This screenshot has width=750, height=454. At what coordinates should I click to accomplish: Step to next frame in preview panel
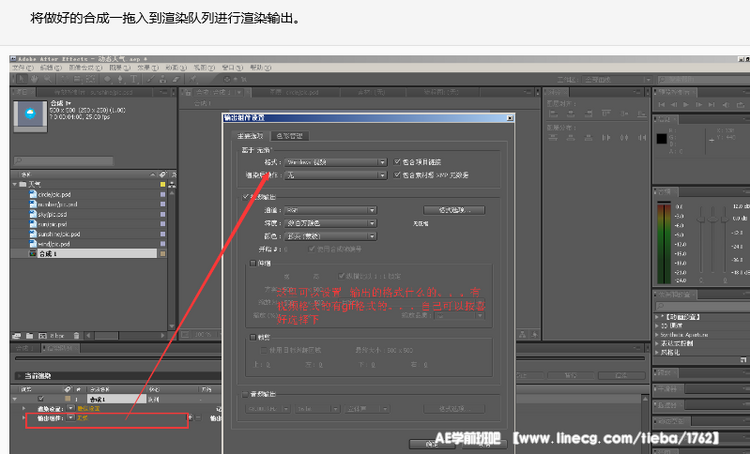[699, 104]
